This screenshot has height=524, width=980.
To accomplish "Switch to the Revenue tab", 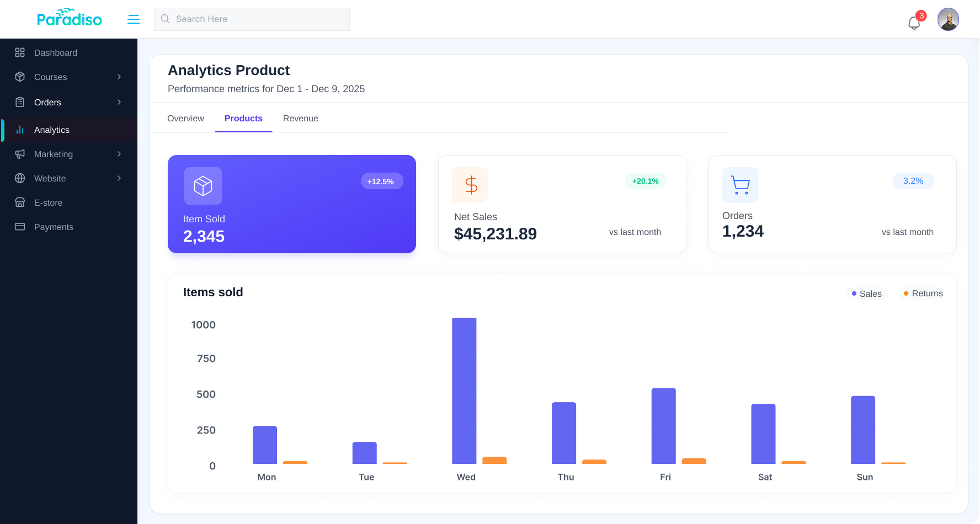I will 300,119.
